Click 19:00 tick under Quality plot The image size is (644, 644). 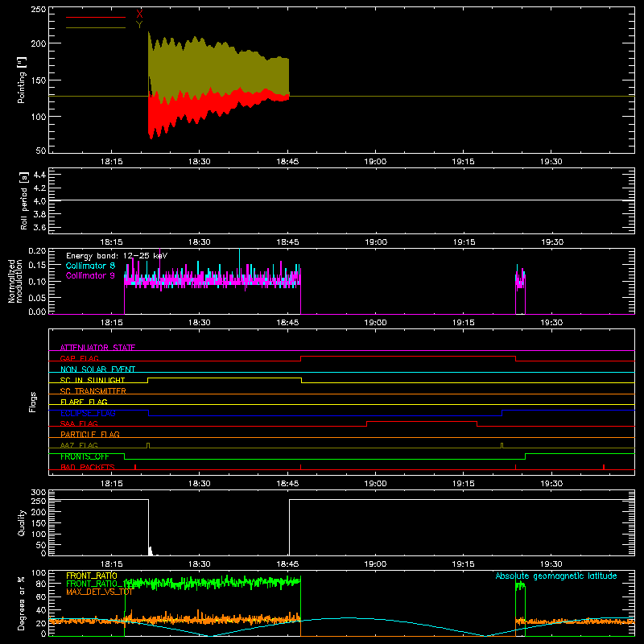375,564
